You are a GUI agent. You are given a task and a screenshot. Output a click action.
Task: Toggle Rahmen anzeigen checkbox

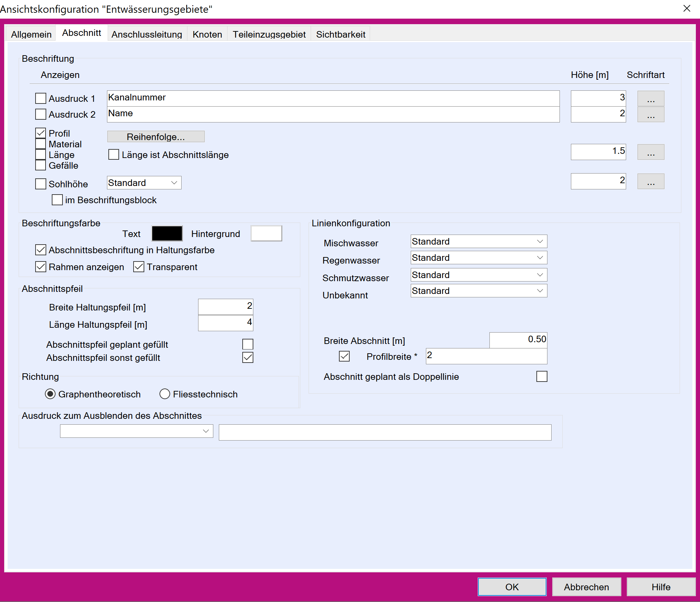[41, 267]
